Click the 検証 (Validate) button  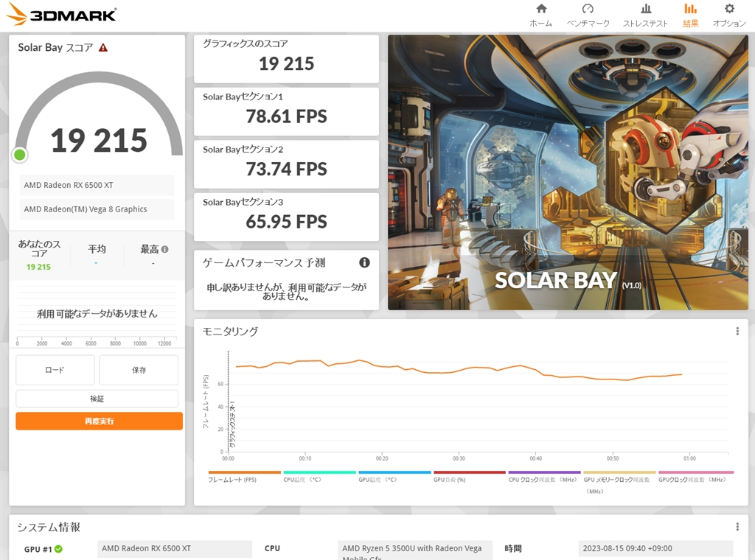[x=97, y=399]
